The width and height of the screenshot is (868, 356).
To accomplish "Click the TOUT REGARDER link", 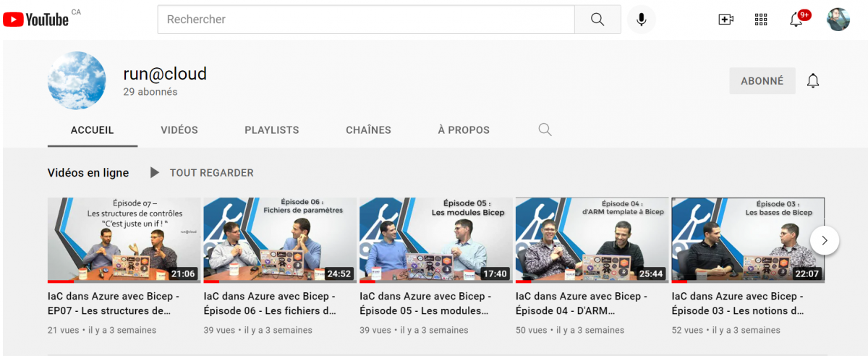I will click(211, 173).
